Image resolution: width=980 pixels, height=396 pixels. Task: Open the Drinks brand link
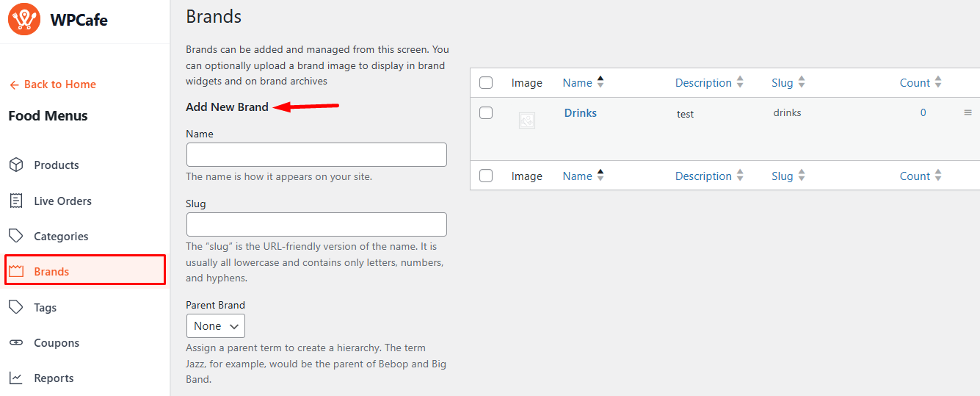tap(580, 113)
